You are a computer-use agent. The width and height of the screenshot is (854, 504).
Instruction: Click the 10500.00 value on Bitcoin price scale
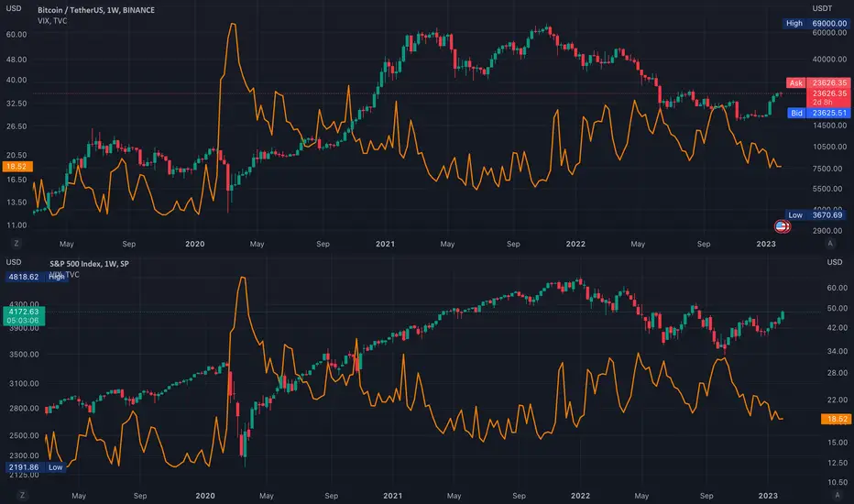pos(829,147)
